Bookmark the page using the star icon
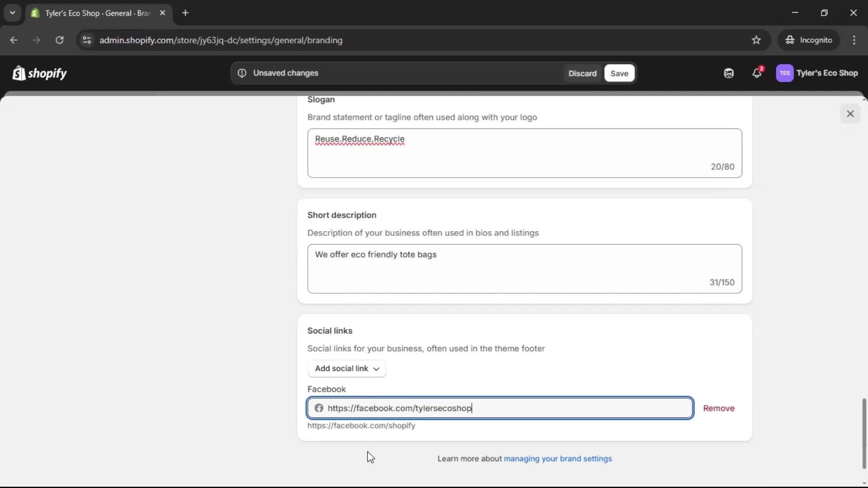 tap(756, 40)
